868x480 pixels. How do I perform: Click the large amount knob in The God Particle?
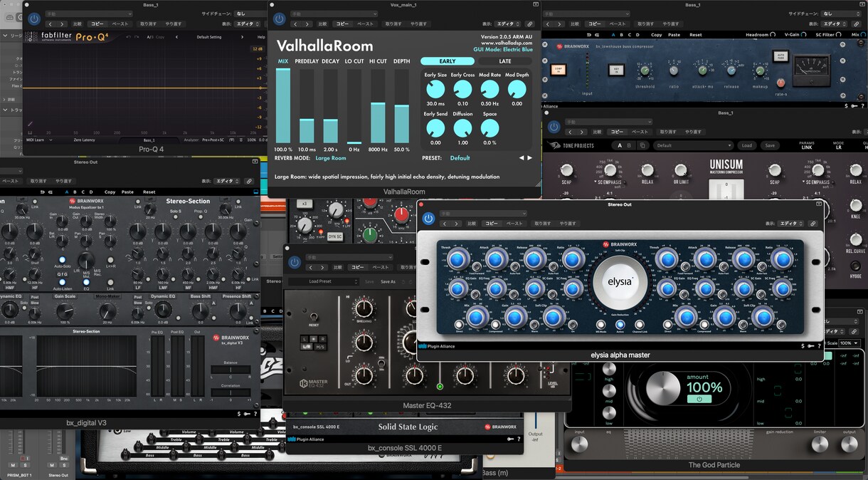pos(663,388)
